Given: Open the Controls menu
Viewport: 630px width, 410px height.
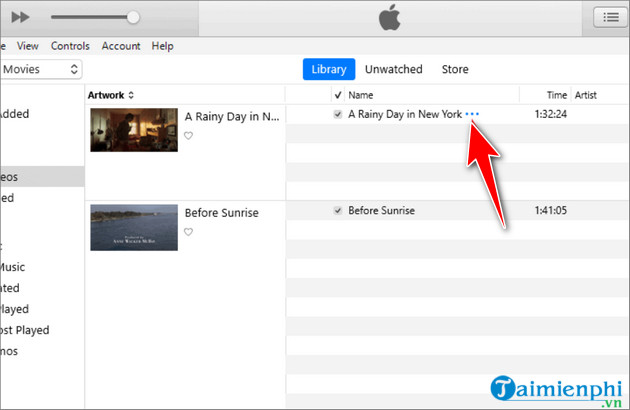Looking at the screenshot, I should coord(70,46).
